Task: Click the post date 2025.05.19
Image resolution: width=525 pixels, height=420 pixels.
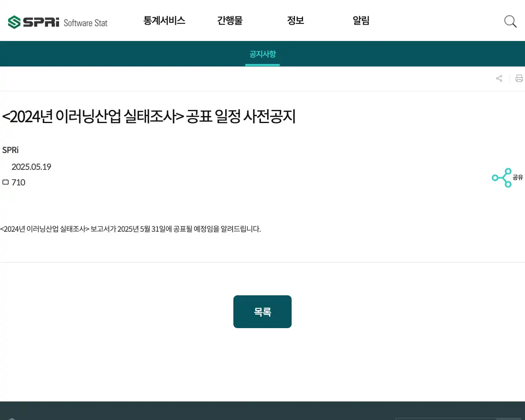Action: 31,167
